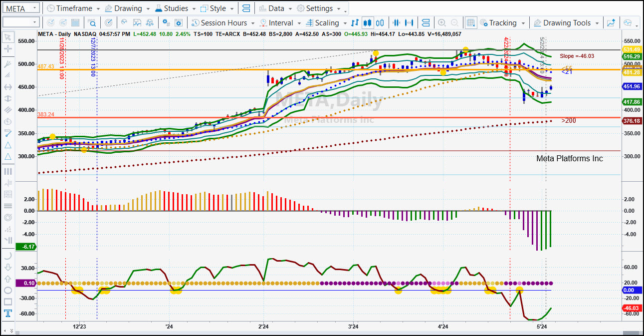
Task: Click the -46.03 red oscillator label
Action: pyautogui.click(x=631, y=308)
